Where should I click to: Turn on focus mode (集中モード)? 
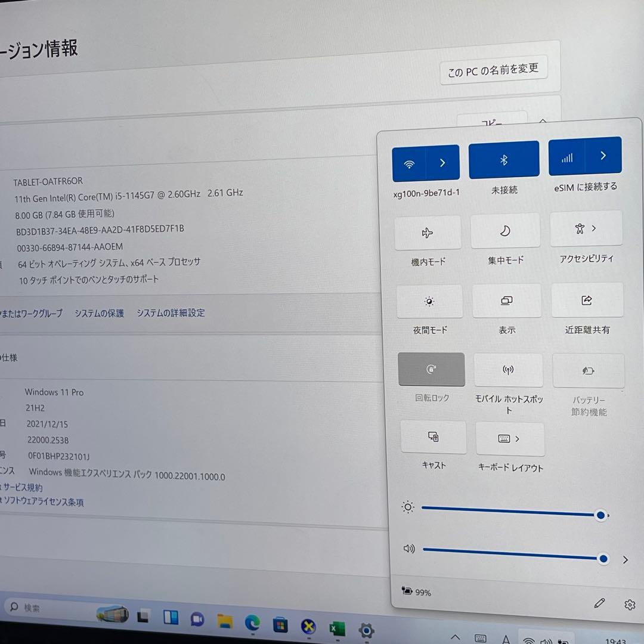pos(505,231)
